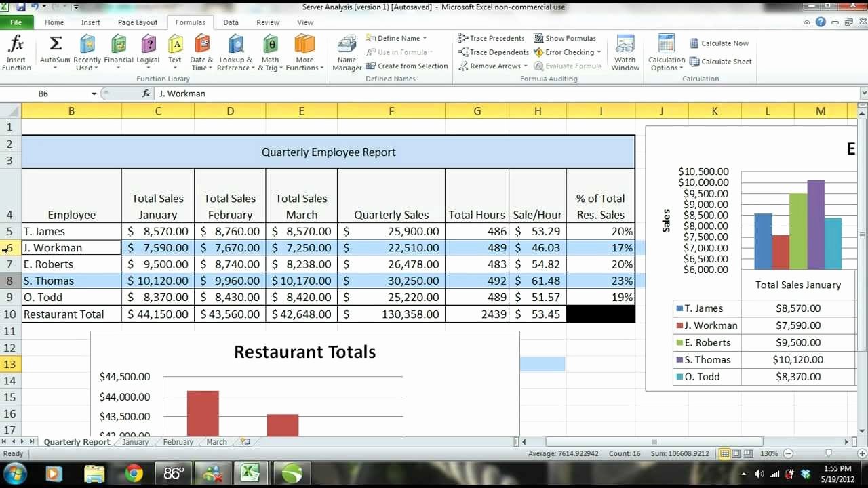
Task: Select row 8 header
Action: pyautogui.click(x=10, y=281)
